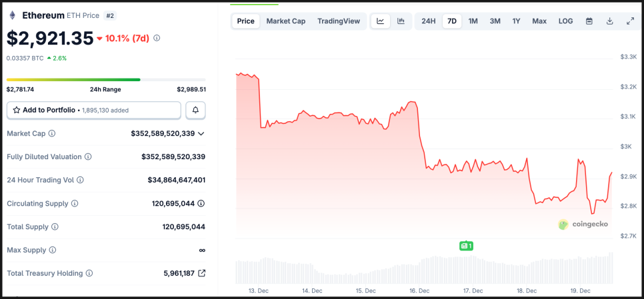Download the chart data
The image size is (644, 299).
(x=609, y=21)
